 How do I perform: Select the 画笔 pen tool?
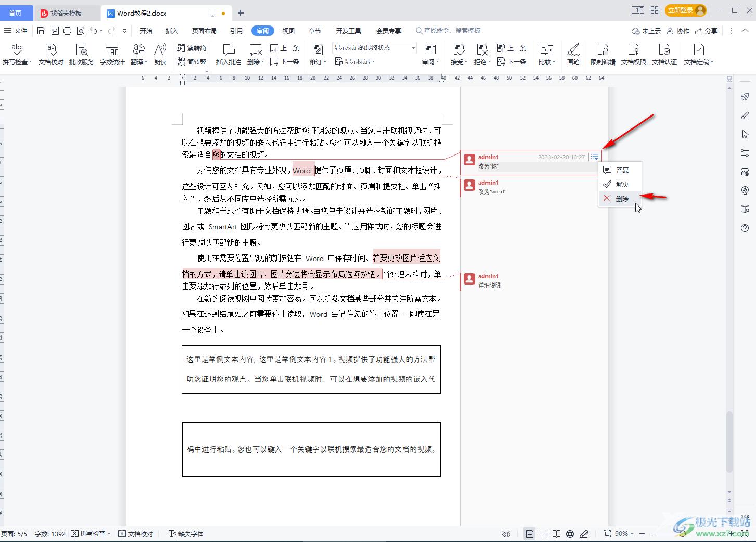(x=573, y=54)
